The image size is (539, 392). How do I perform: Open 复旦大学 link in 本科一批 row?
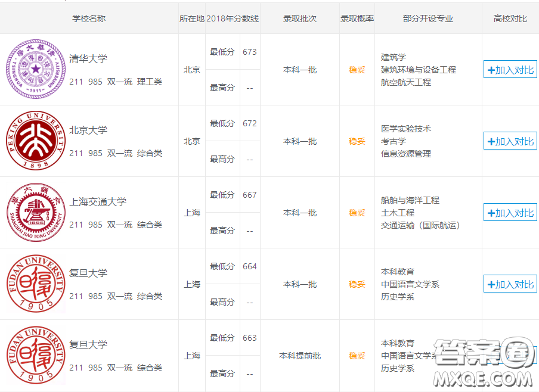(x=88, y=273)
